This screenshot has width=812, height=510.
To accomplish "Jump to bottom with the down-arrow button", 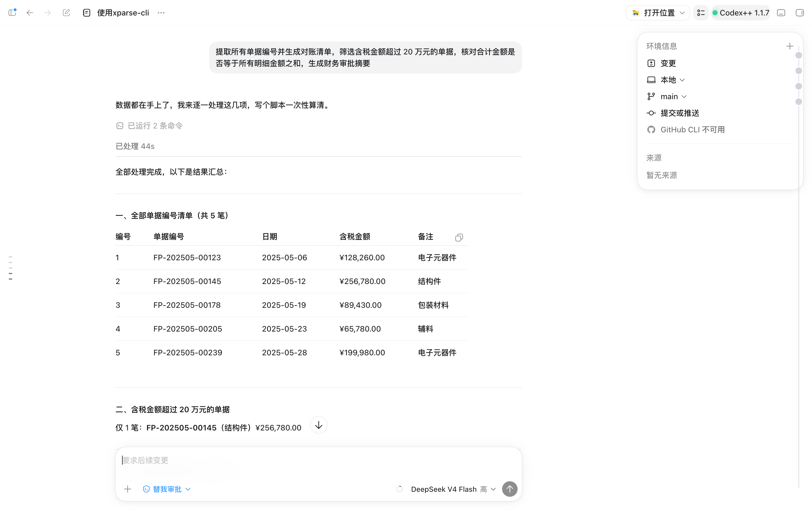I will click(319, 425).
